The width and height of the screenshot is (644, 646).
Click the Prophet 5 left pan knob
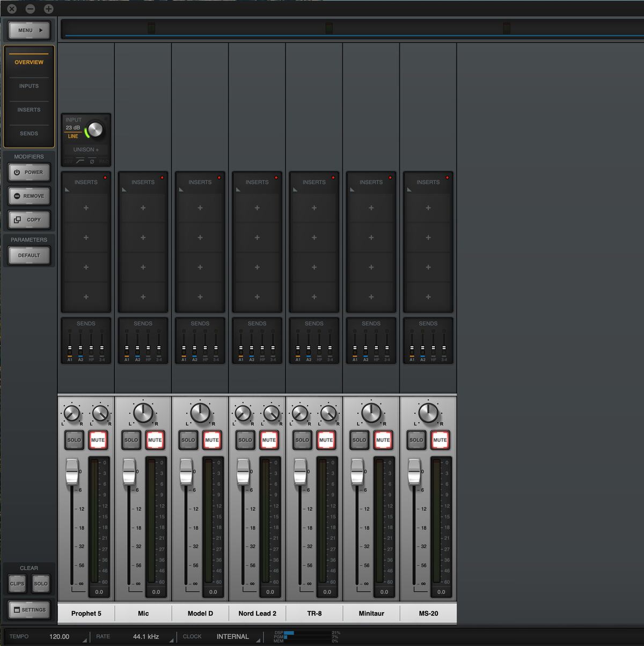click(71, 414)
